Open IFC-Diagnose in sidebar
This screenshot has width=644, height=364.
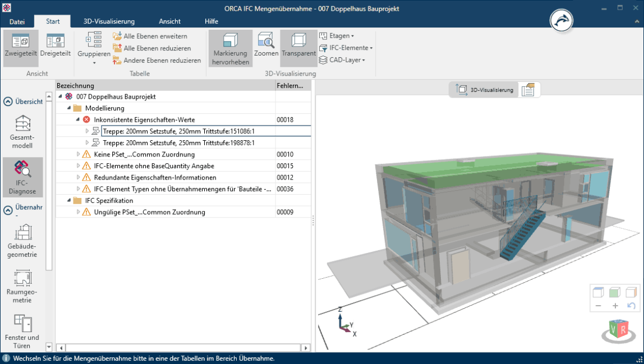[22, 177]
